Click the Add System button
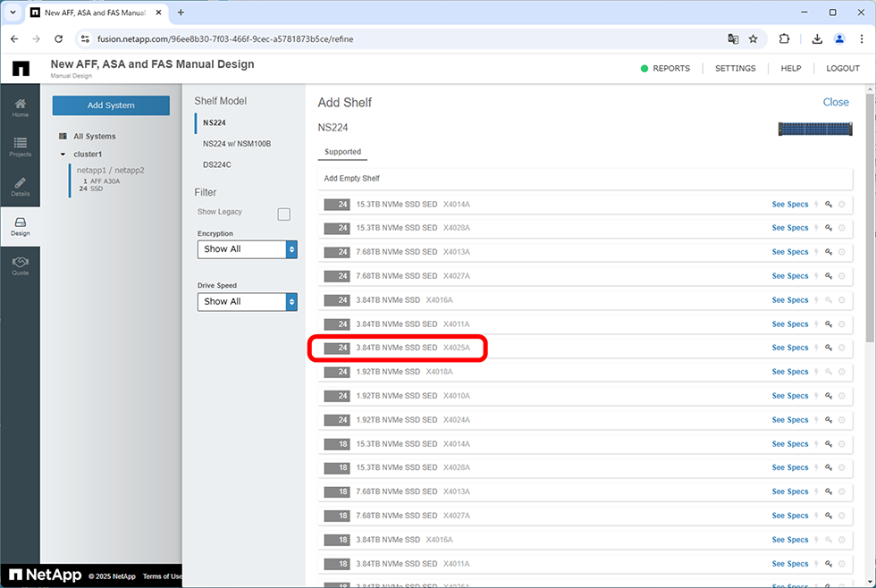876x588 pixels. [111, 105]
